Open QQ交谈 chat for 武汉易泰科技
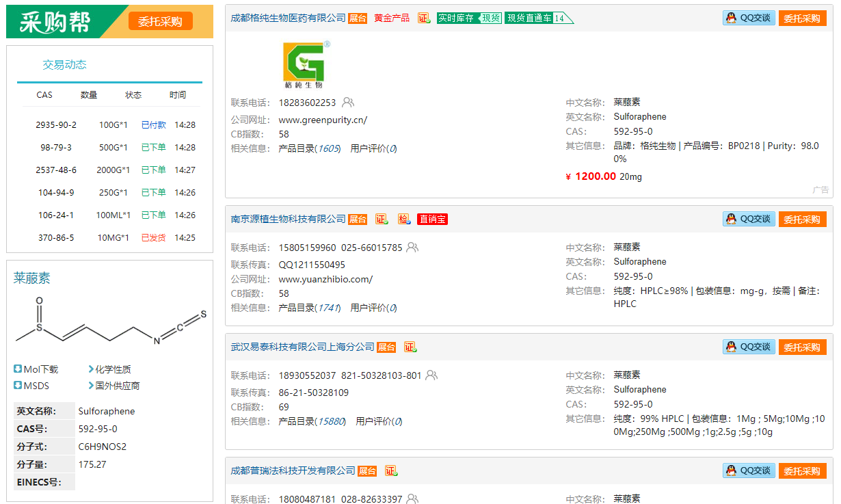Screen dimensions: 841x504 [749, 347]
